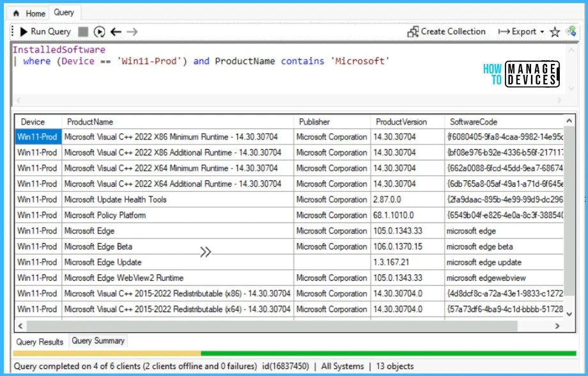Select the highlighted Win11-Prod cell in first row

[x=38, y=137]
